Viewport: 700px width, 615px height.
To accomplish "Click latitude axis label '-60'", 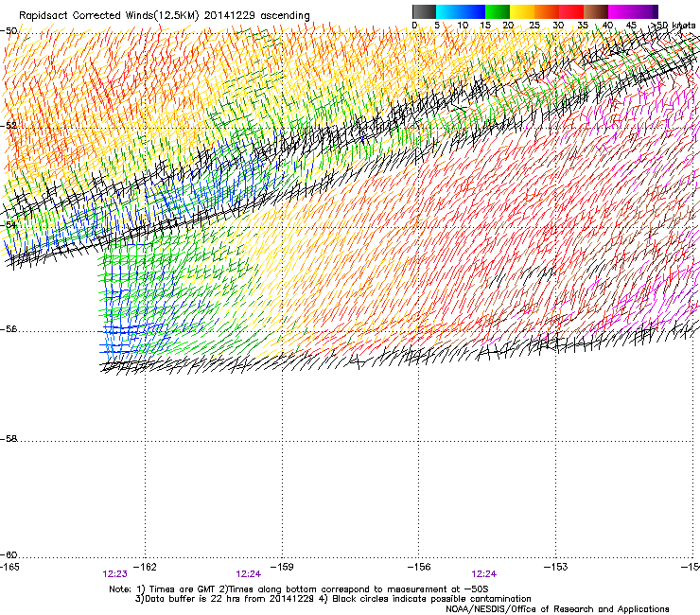I will [9, 555].
